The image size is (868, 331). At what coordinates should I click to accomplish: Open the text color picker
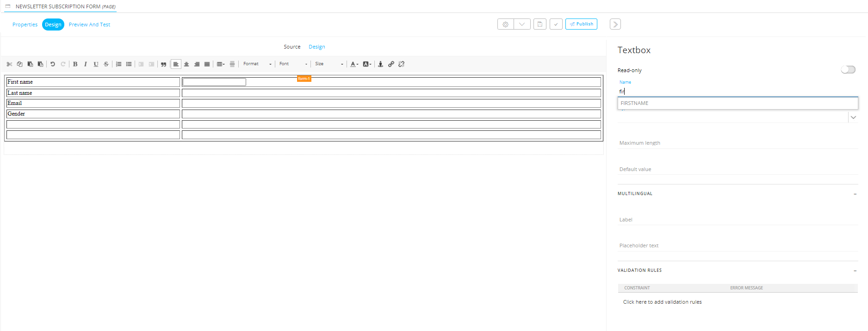[354, 64]
